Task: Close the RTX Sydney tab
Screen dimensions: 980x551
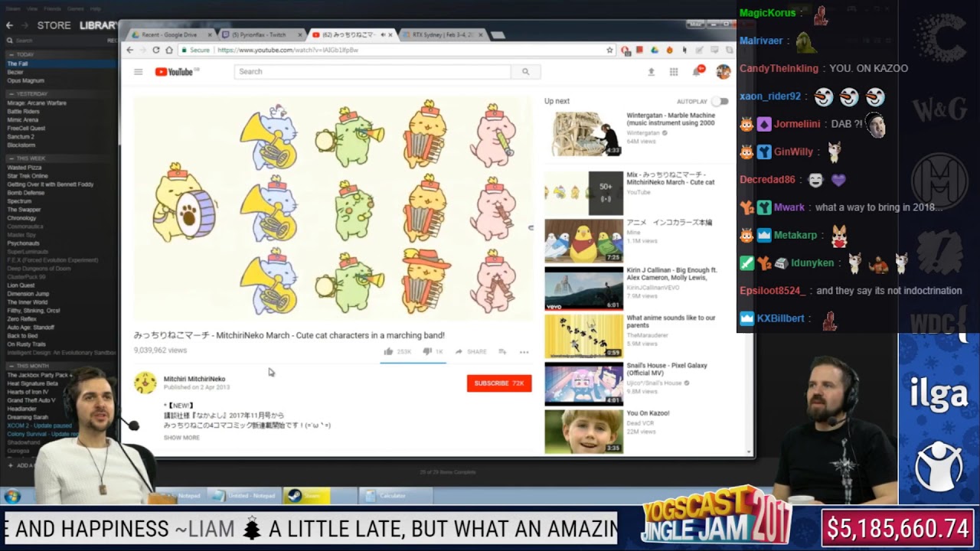Action: pyautogui.click(x=480, y=34)
